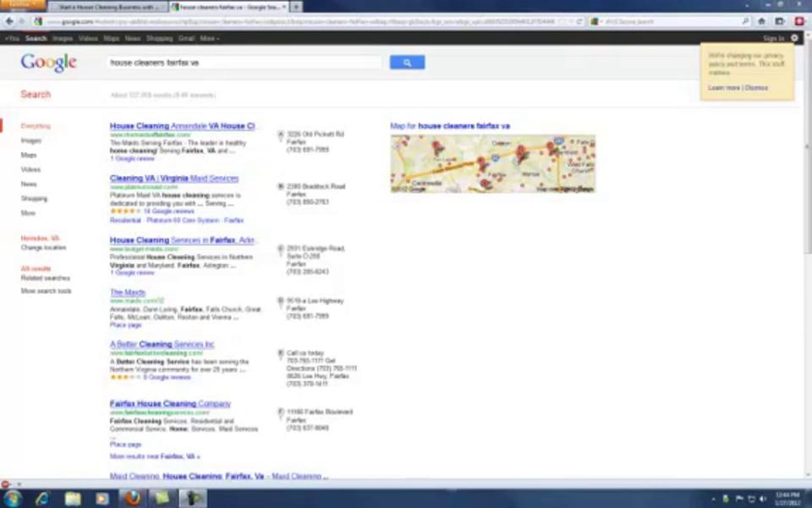The image size is (812, 508).
Task: Open Firefox from the Windows taskbar
Action: tap(133, 498)
